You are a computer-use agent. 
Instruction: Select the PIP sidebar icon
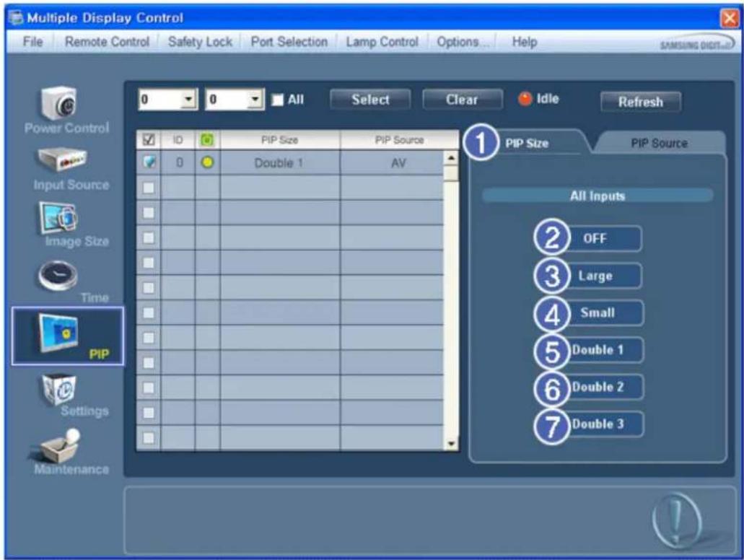pyautogui.click(x=68, y=336)
